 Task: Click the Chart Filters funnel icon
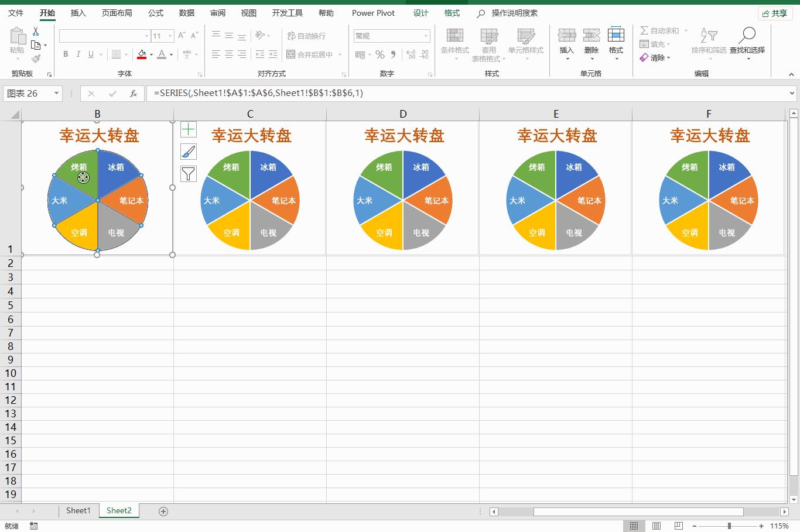[x=188, y=173]
